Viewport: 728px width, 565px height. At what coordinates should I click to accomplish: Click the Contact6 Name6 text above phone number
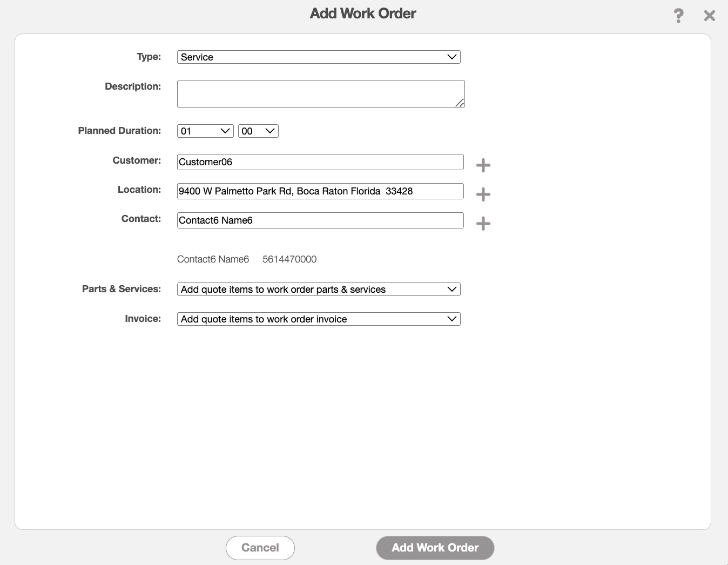point(213,259)
